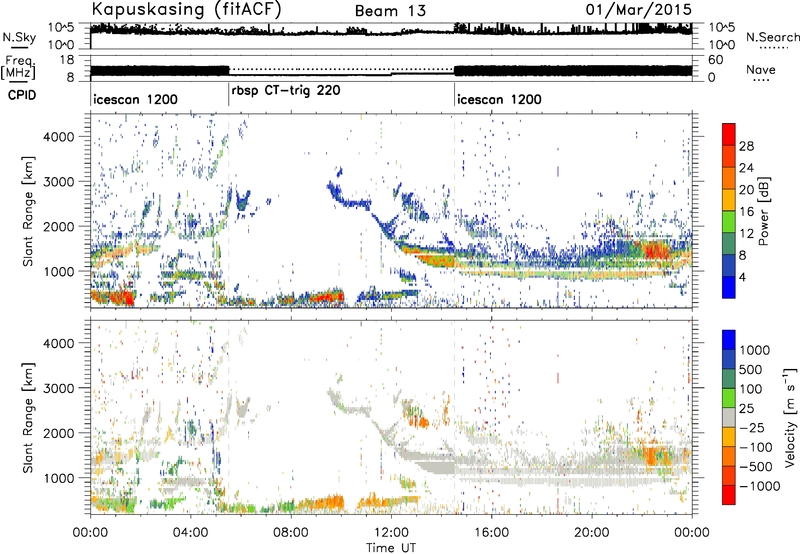Click the "24" value on Power colorbar
Image resolution: width=800 pixels, height=554 pixels.
746,168
